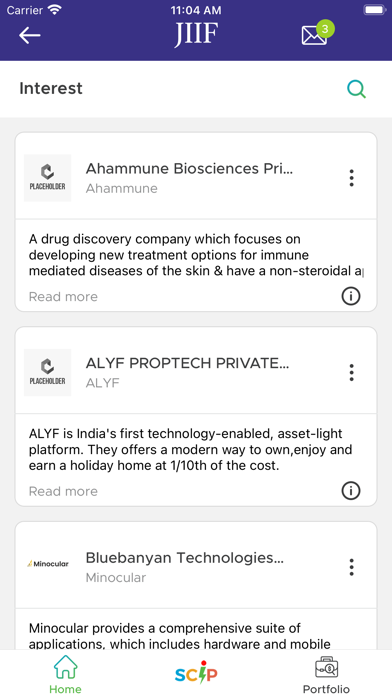Open three-dot menu for Bluebanyan Technologies
The width and height of the screenshot is (392, 696).
[352, 567]
